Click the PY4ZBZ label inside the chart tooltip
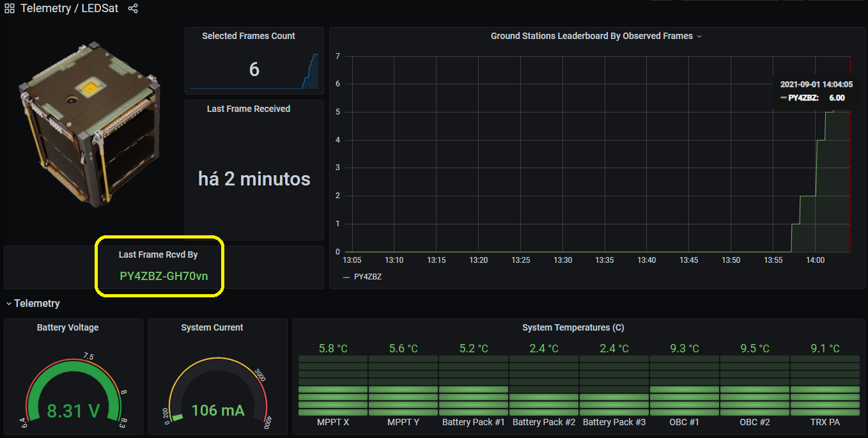The image size is (868, 438). click(803, 98)
